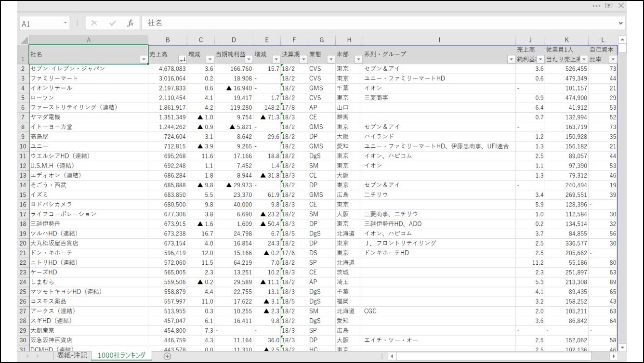Image resolution: width=644 pixels, height=363 pixels.
Task: Click cell コスモス薬品
Action: tap(89, 301)
